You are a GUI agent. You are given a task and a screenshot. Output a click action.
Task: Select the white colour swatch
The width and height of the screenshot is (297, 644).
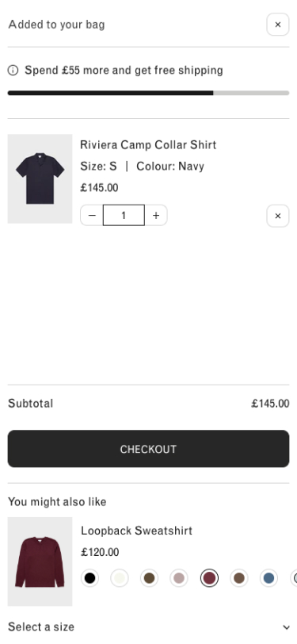[x=120, y=578]
